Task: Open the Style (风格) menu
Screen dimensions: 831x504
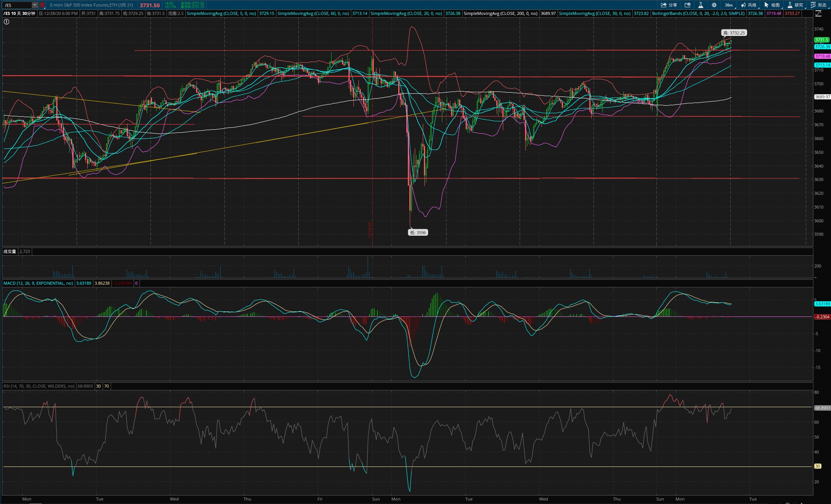Action: pyautogui.click(x=749, y=5)
